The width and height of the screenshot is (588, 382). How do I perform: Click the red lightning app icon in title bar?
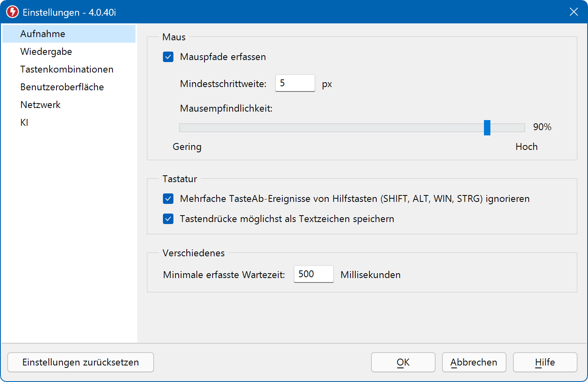pos(13,12)
